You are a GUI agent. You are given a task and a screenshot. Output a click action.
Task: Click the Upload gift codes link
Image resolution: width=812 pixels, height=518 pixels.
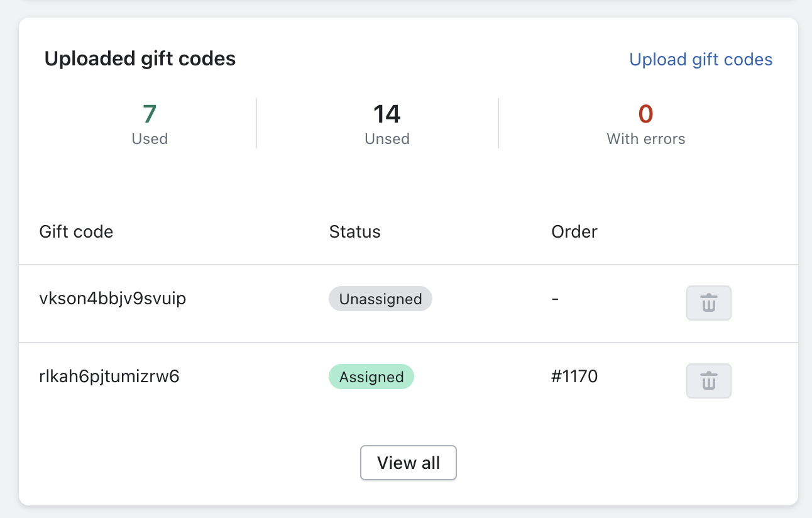[x=701, y=59]
